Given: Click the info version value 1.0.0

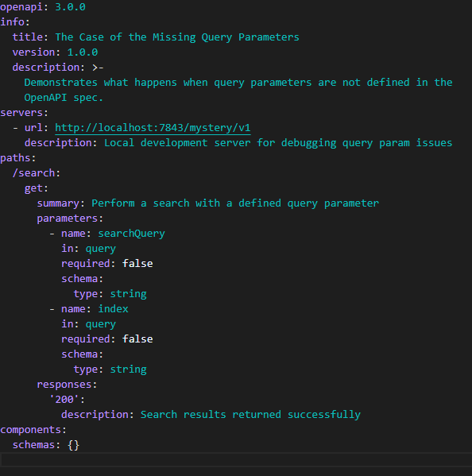Looking at the screenshot, I should 83,52.
